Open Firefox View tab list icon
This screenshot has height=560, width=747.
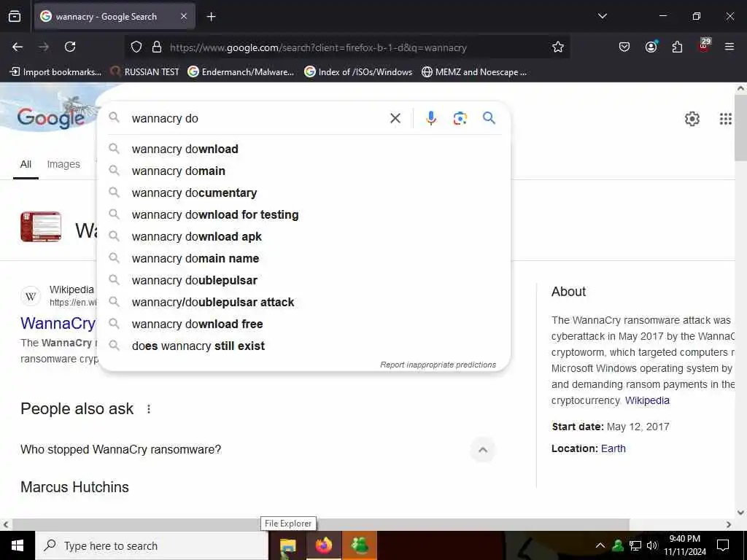[15, 16]
